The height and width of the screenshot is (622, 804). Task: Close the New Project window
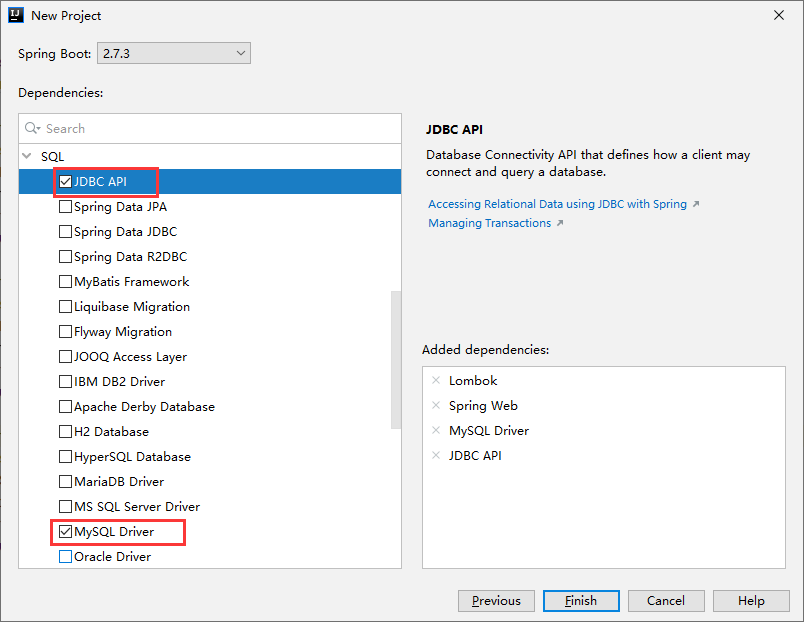[x=778, y=15]
